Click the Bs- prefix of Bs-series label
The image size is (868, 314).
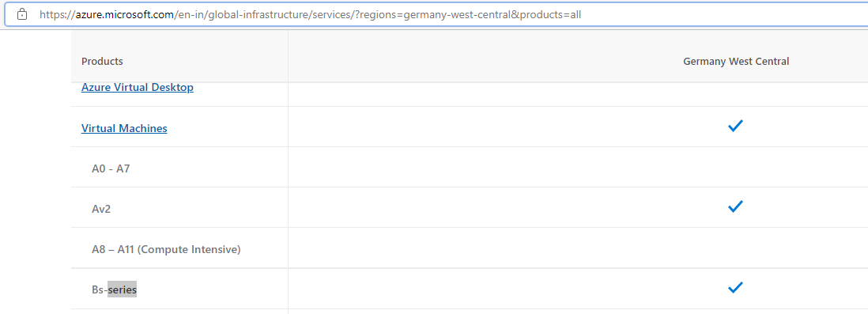pos(100,289)
